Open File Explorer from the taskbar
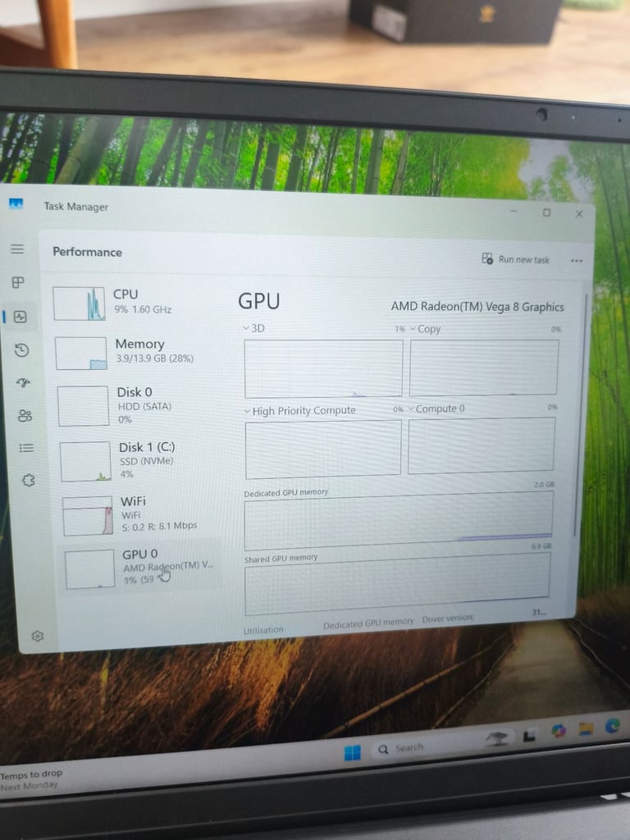The height and width of the screenshot is (840, 630). [586, 728]
